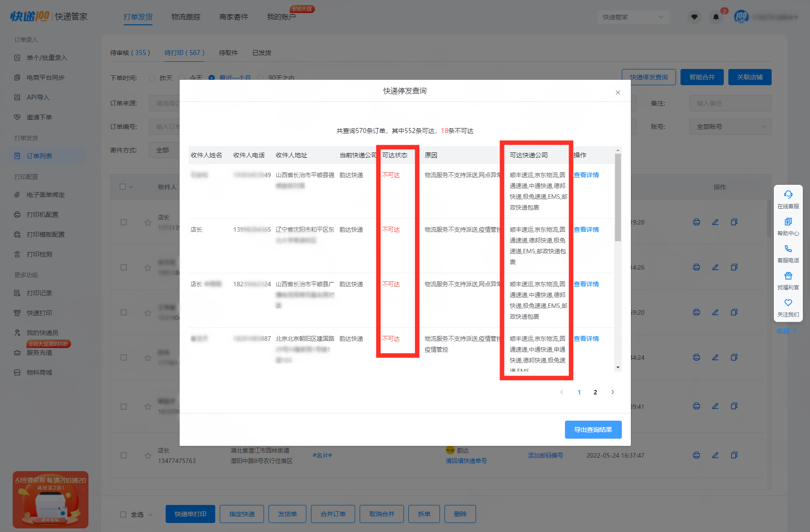Open 全部账号 account dropdown
The width and height of the screenshot is (810, 532).
click(x=730, y=127)
